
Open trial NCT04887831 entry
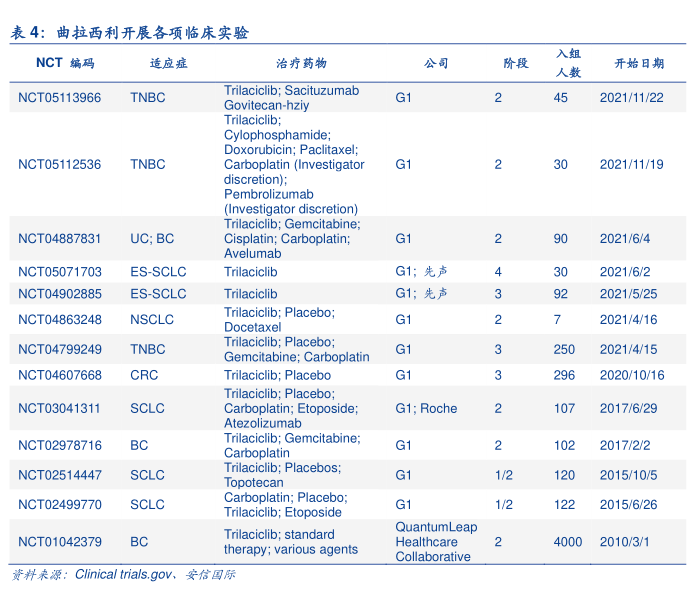click(x=59, y=239)
